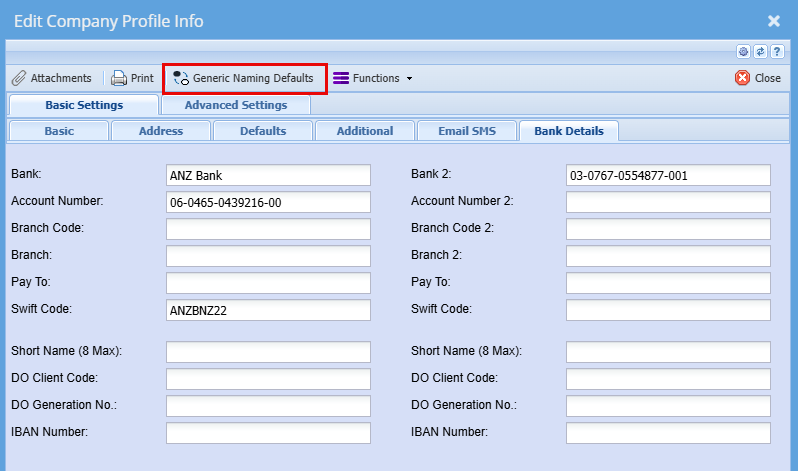This screenshot has height=471, width=798.
Task: Open the Email SMS sub-tab
Action: (465, 131)
